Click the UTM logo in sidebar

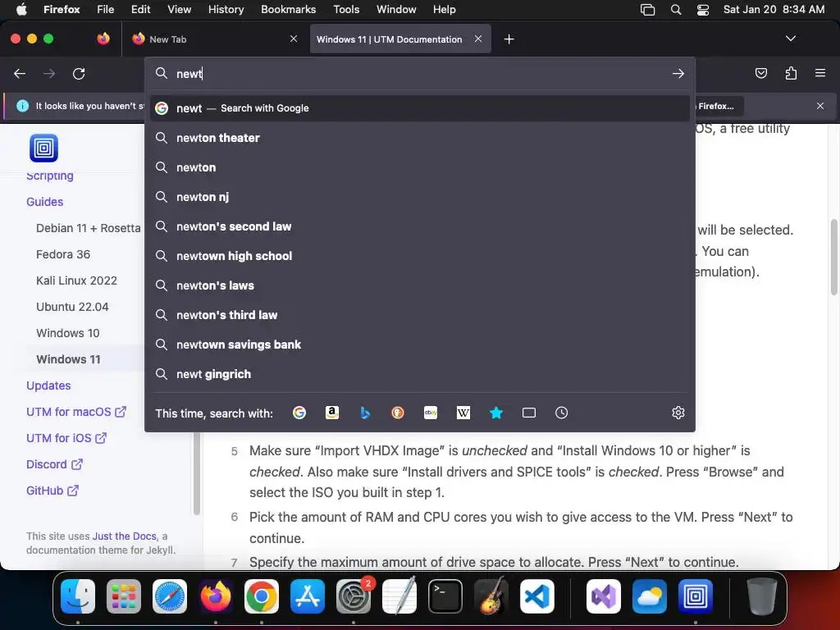(44, 148)
